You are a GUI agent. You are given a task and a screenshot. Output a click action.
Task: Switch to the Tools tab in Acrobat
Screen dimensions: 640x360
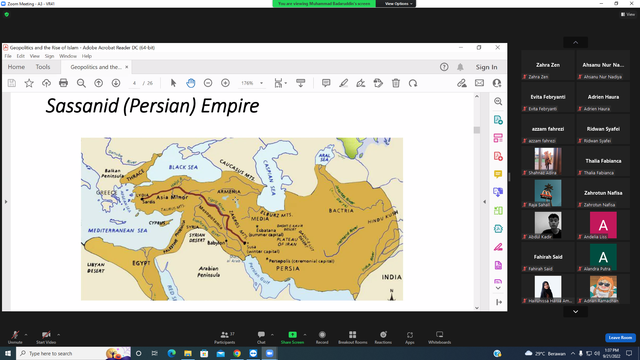43,67
